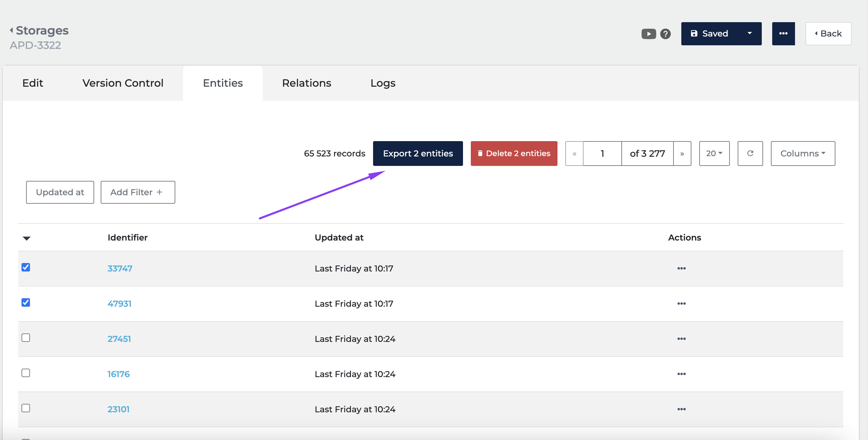This screenshot has width=868, height=440.
Task: Open entity link 16176
Action: [x=119, y=374]
